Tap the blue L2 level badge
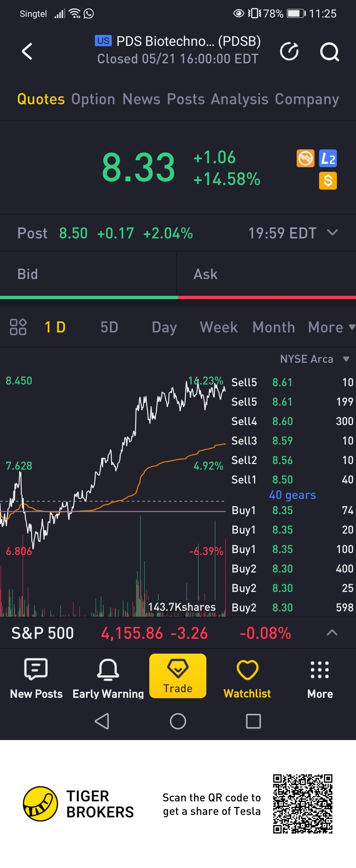The width and height of the screenshot is (356, 868). point(328,158)
